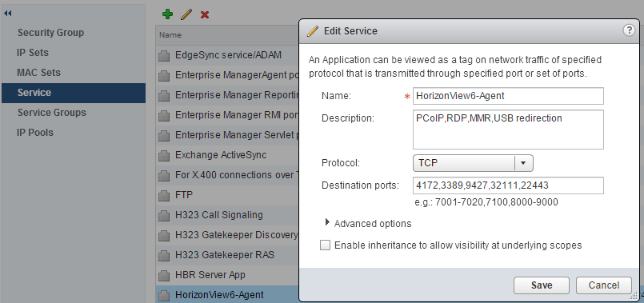644x303 pixels.
Task: Select the EdgeSync service/ADAM row text
Action: 228,55
